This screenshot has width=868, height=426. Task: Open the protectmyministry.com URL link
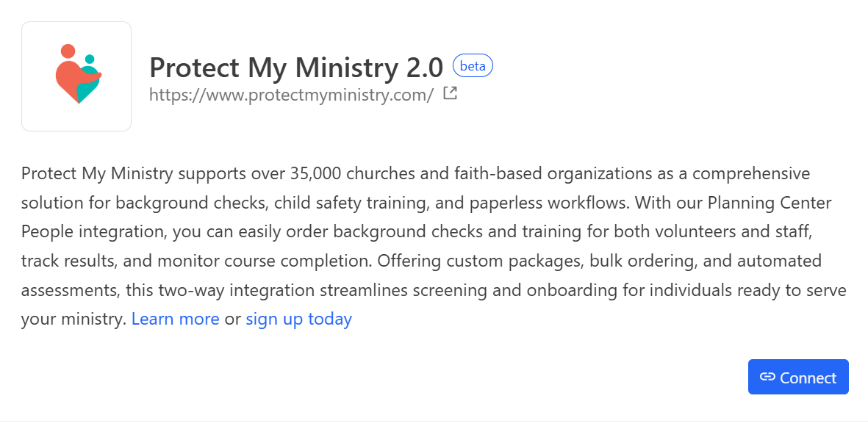[x=292, y=95]
